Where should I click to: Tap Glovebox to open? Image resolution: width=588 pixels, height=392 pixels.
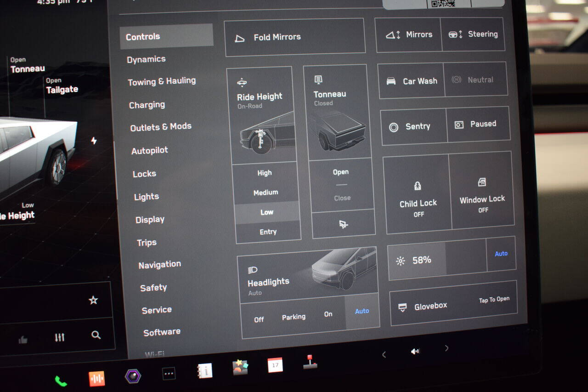click(454, 304)
